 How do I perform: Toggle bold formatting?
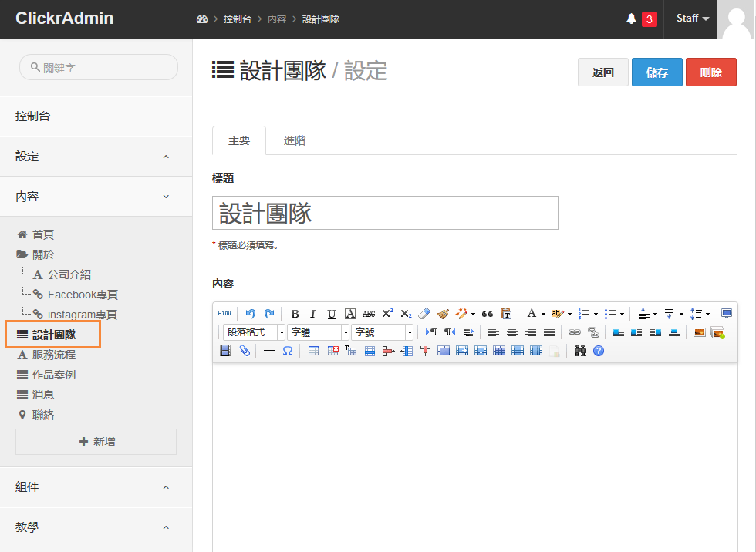coord(295,314)
